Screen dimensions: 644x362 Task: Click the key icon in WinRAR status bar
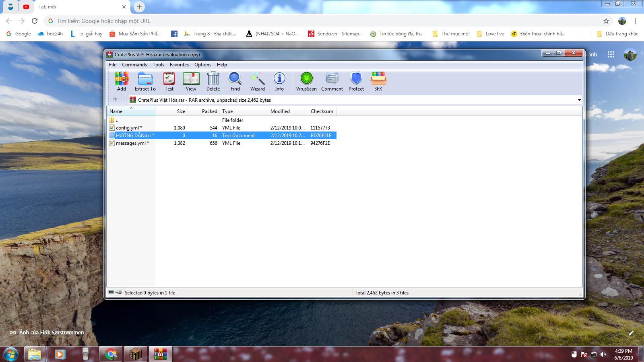click(x=119, y=292)
